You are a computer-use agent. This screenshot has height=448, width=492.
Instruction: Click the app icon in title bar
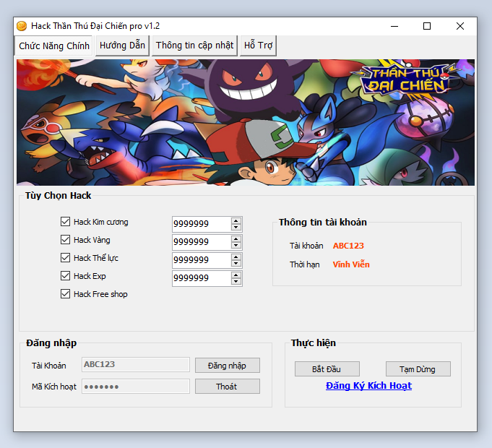(22, 26)
